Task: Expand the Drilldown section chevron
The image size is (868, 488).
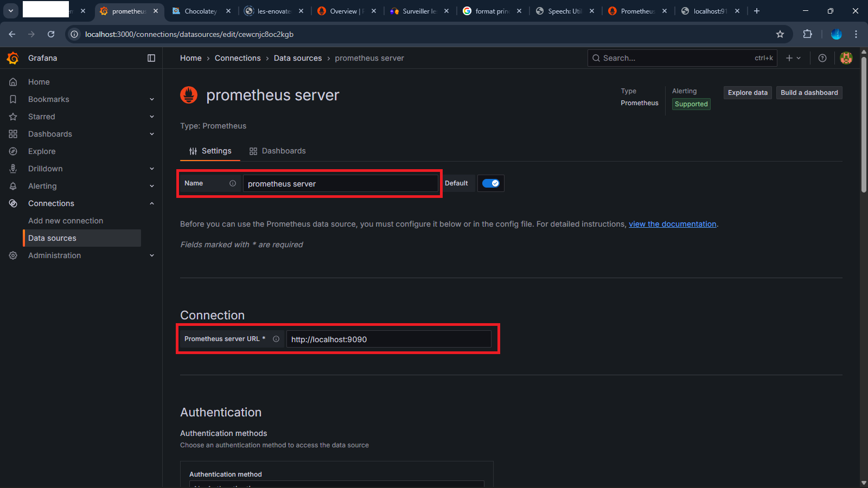Action: (152, 169)
